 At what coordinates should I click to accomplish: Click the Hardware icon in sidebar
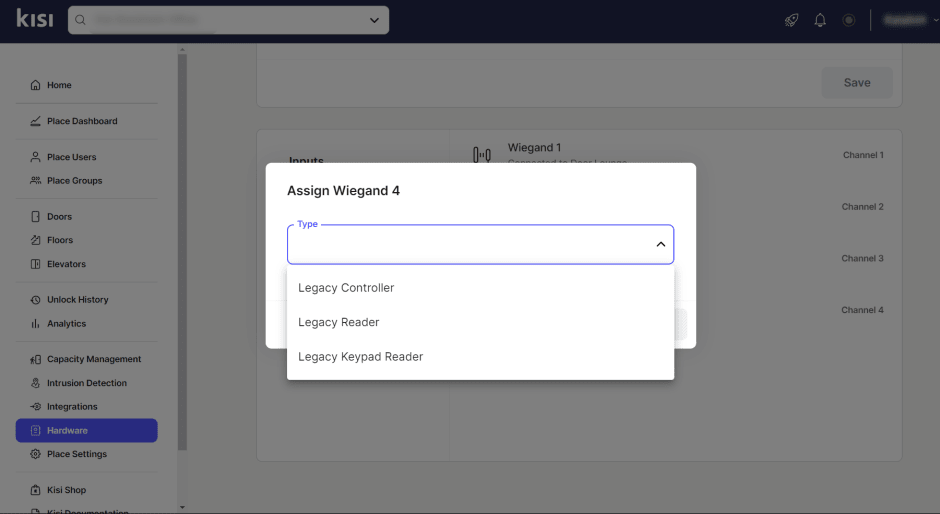pyautogui.click(x=35, y=431)
